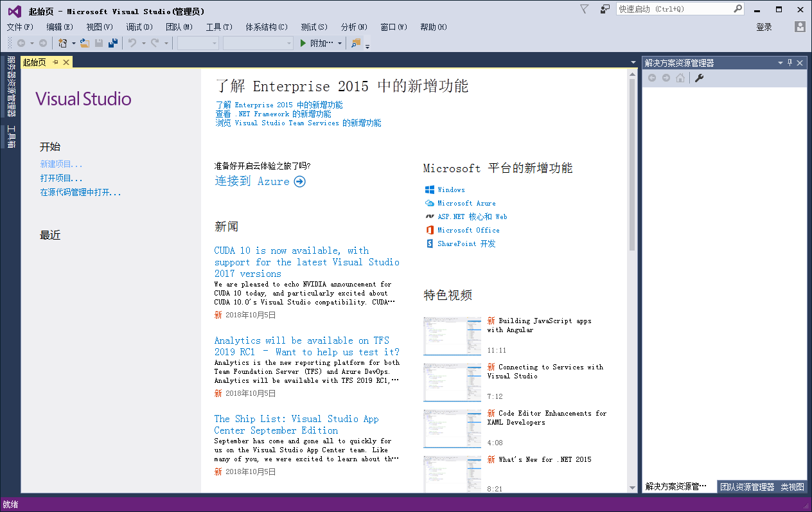Click the New Project toolbar icon
Screen dimensions: 812x512
click(x=62, y=43)
